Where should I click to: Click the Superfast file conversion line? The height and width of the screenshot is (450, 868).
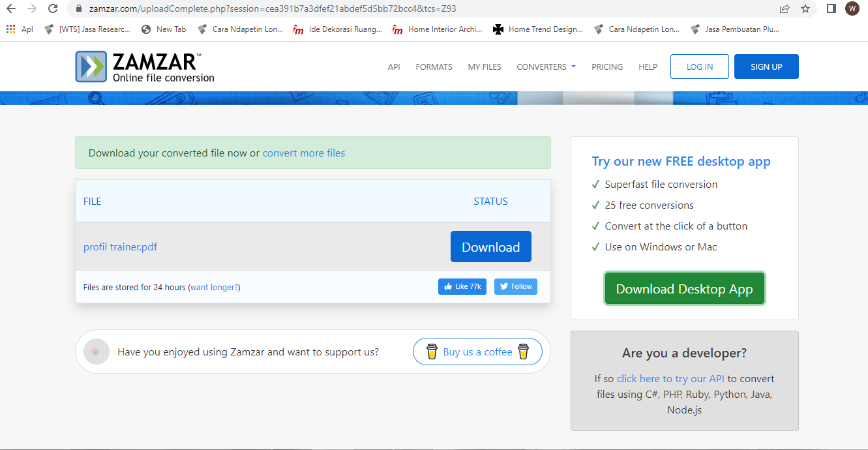(661, 185)
